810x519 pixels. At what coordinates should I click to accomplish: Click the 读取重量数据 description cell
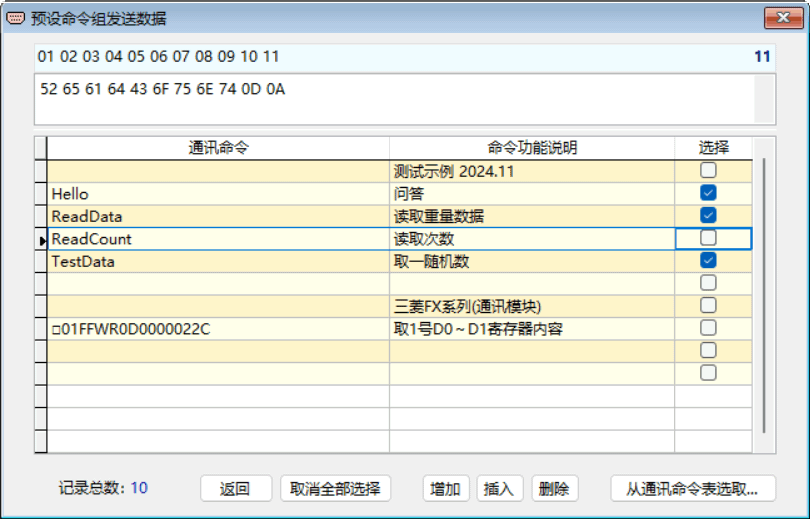[x=532, y=216]
